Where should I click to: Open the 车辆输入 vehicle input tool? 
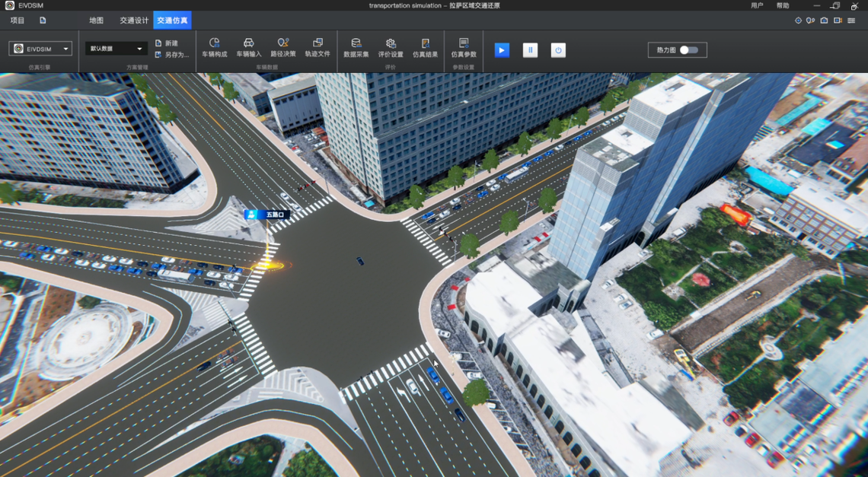(x=248, y=48)
